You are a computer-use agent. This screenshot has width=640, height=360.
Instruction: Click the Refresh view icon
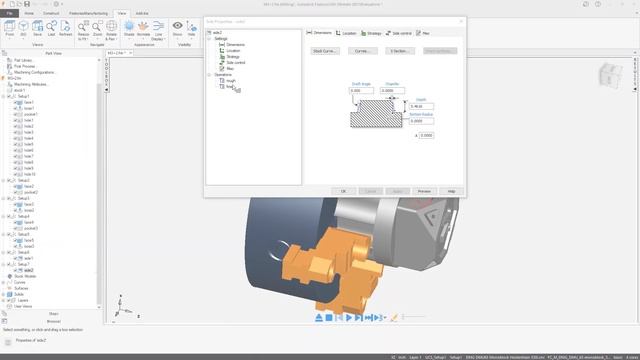pyautogui.click(x=65, y=26)
